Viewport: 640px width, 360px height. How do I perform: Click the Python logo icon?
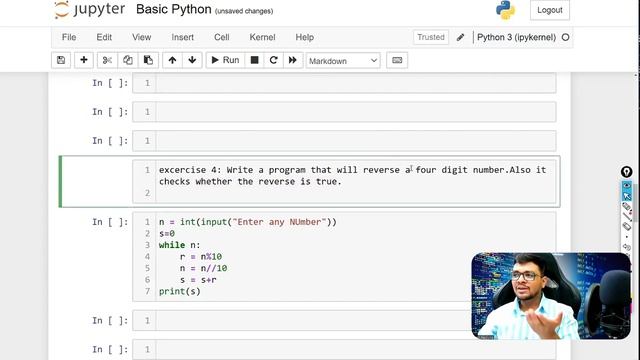505,10
